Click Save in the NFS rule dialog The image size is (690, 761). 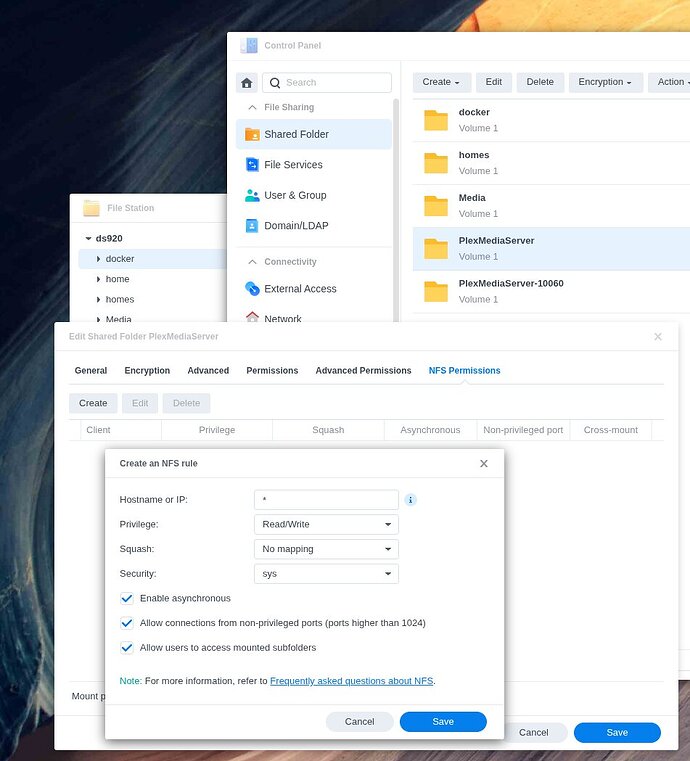click(443, 722)
